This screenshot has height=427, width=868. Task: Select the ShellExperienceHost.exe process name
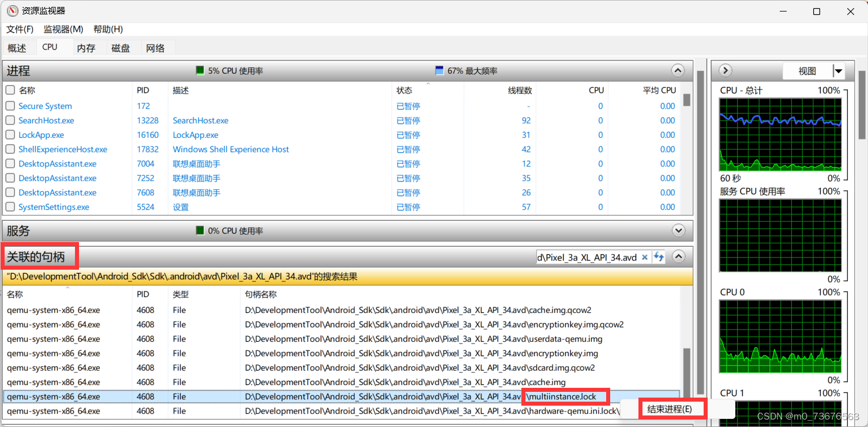[63, 149]
